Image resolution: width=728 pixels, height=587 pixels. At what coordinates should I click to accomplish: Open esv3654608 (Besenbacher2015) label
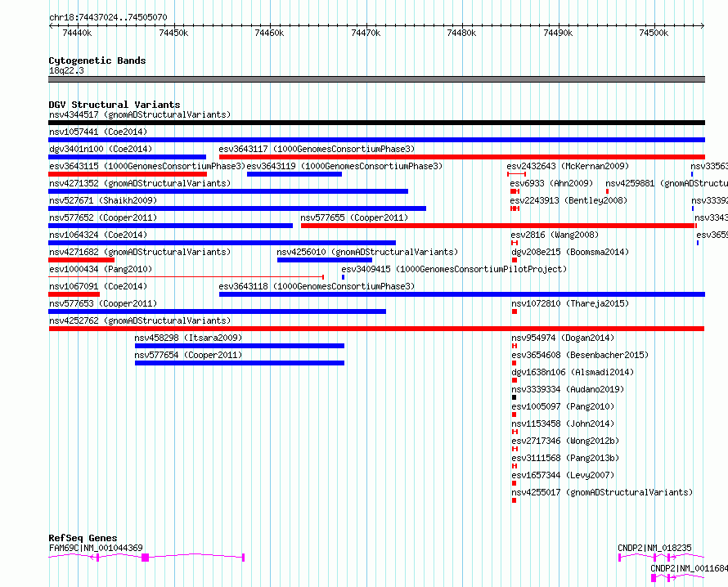coord(580,355)
